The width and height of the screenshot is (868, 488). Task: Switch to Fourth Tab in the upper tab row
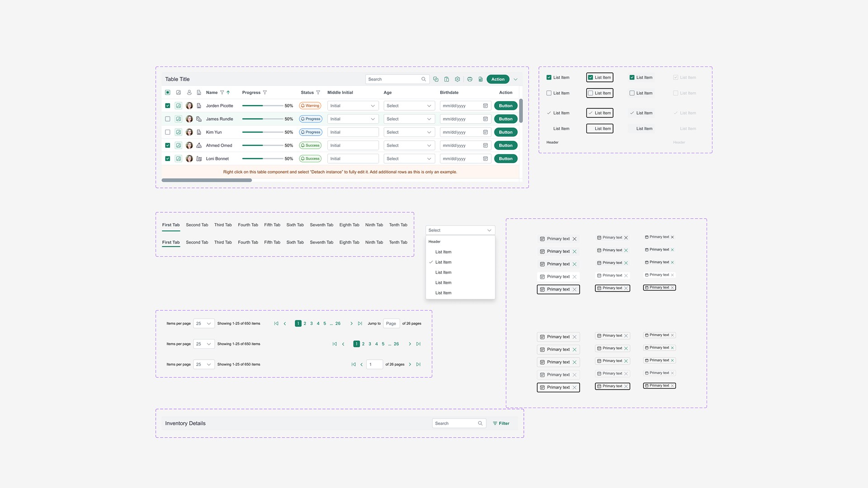click(x=248, y=225)
